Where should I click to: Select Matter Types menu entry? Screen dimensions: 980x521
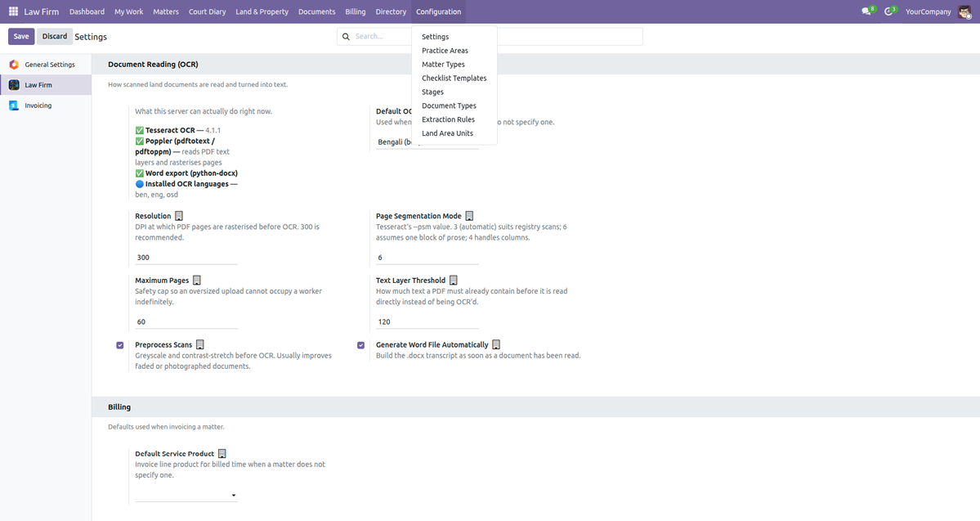tap(454, 65)
